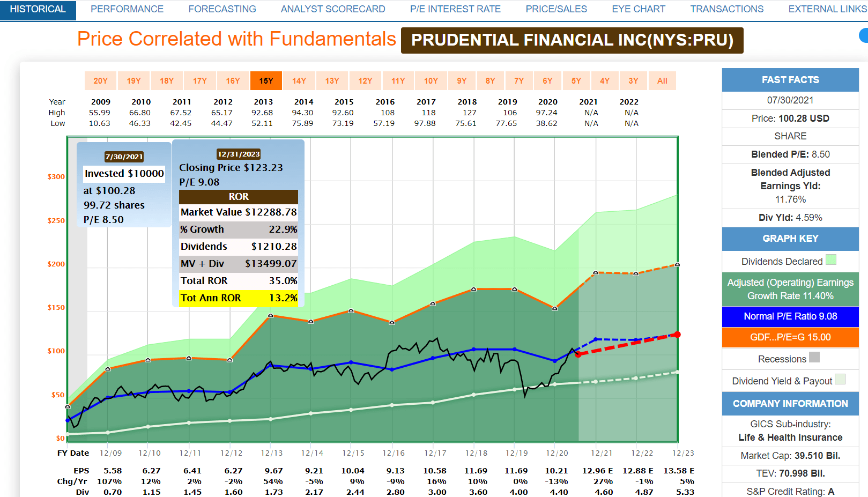Viewport: 868px width, 497px height.
Task: Click the brown ROR header bar
Action: pyautogui.click(x=239, y=197)
